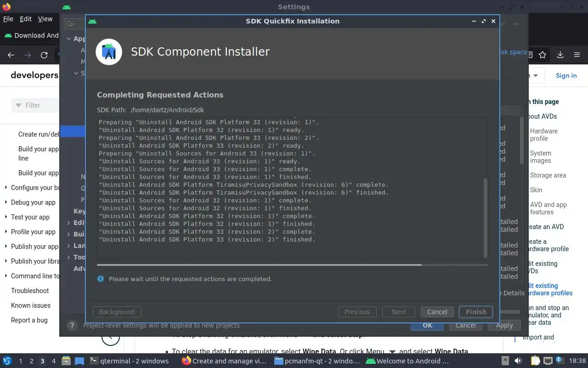
Task: Open the clipboard manager tray icon
Action: [x=535, y=361]
